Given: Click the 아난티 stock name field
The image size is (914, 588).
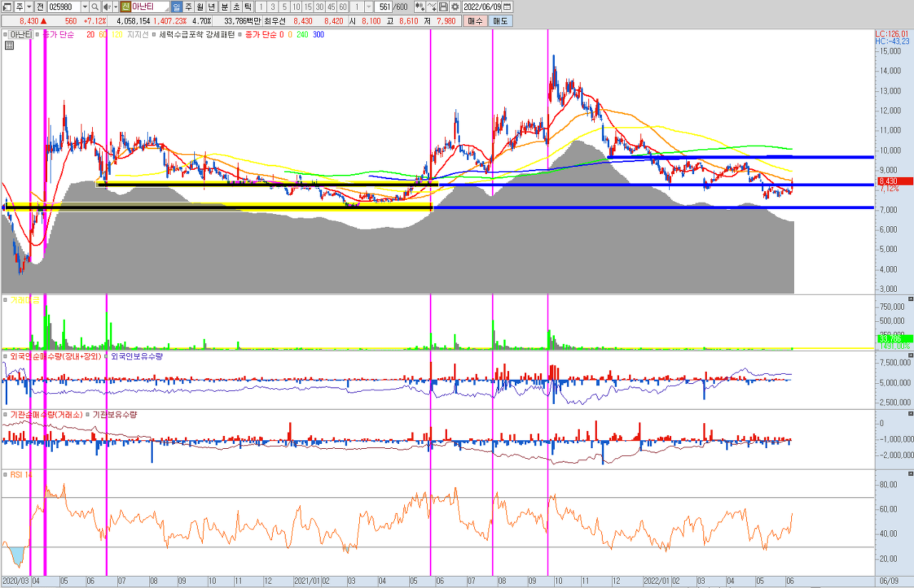Looking at the screenshot, I should (151, 6).
